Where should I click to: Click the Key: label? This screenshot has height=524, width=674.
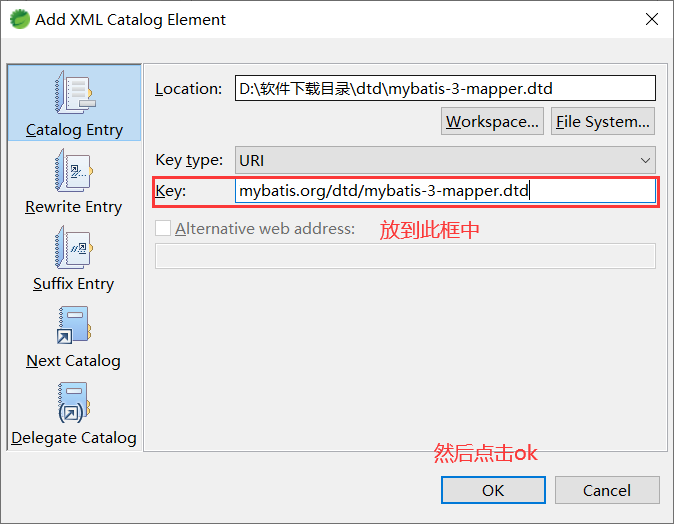tap(171, 190)
